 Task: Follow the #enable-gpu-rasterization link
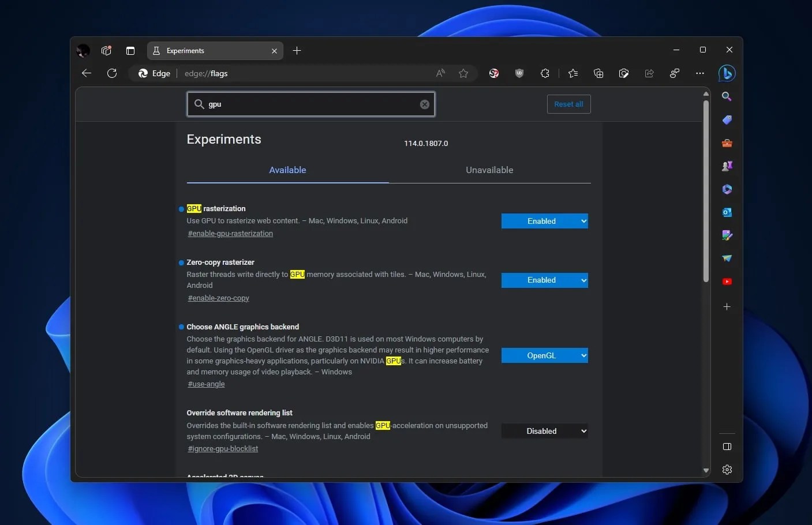click(x=230, y=233)
